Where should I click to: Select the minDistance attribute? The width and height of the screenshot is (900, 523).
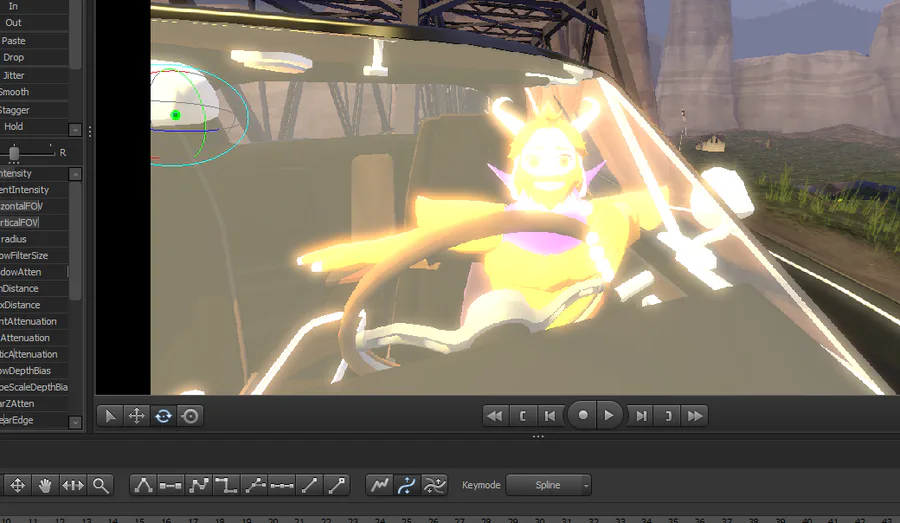pyautogui.click(x=34, y=288)
